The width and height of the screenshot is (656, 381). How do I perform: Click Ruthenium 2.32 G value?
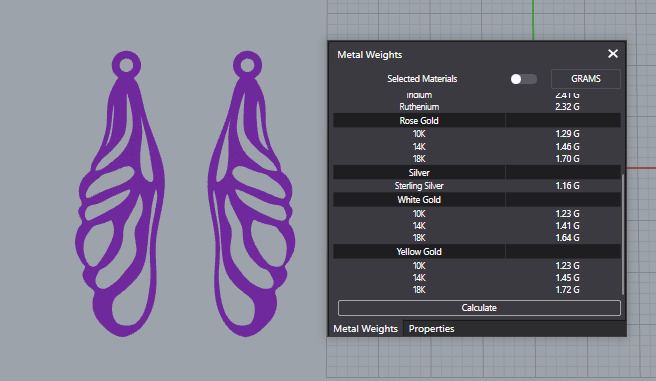click(567, 107)
